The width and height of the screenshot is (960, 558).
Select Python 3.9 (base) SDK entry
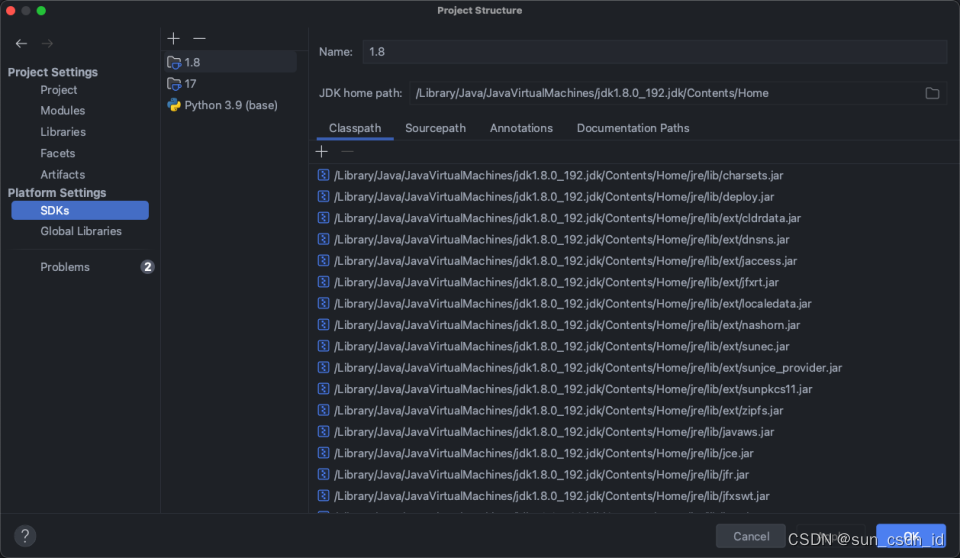click(x=231, y=105)
